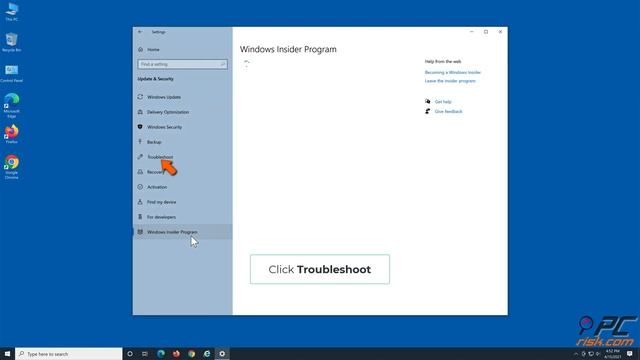Click the Delivery Optimization icon

click(x=140, y=112)
